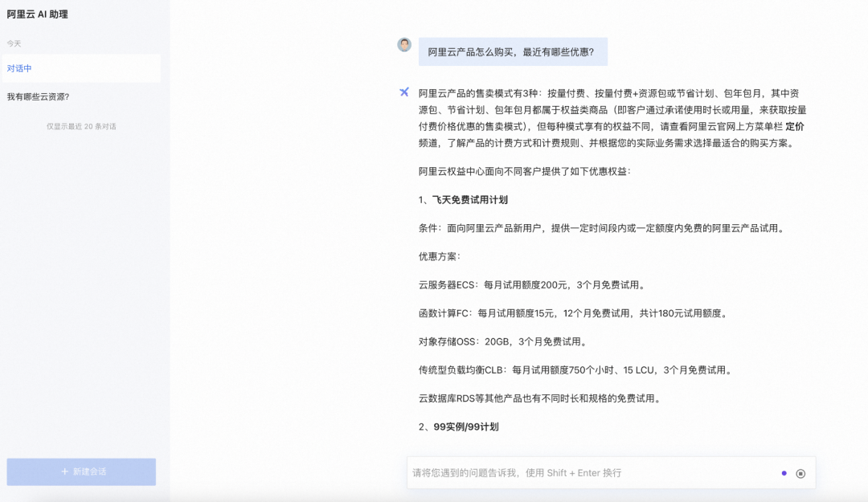Click the 今天 conversation group label
This screenshot has height=502, width=868.
14,43
